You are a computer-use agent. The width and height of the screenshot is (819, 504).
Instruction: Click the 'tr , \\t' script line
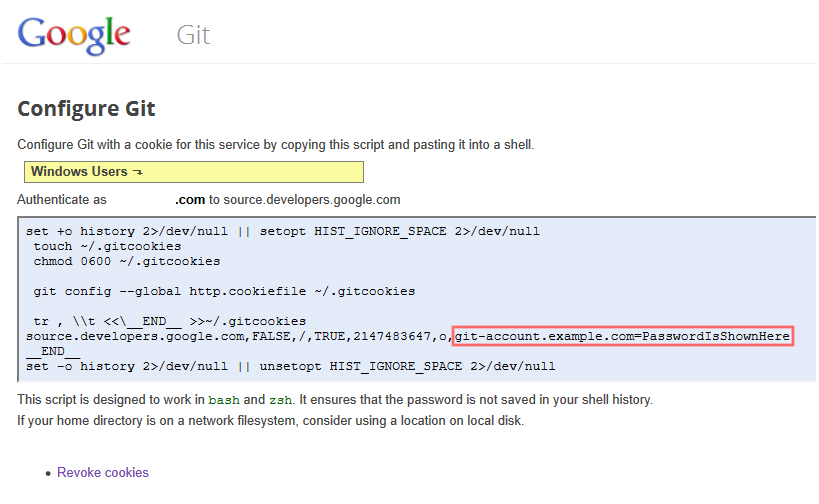[170, 321]
